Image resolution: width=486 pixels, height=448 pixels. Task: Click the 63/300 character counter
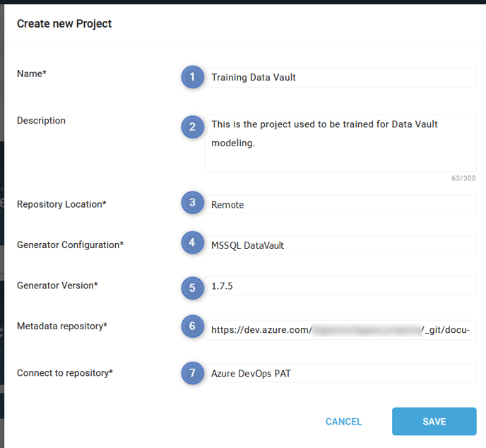(x=463, y=178)
